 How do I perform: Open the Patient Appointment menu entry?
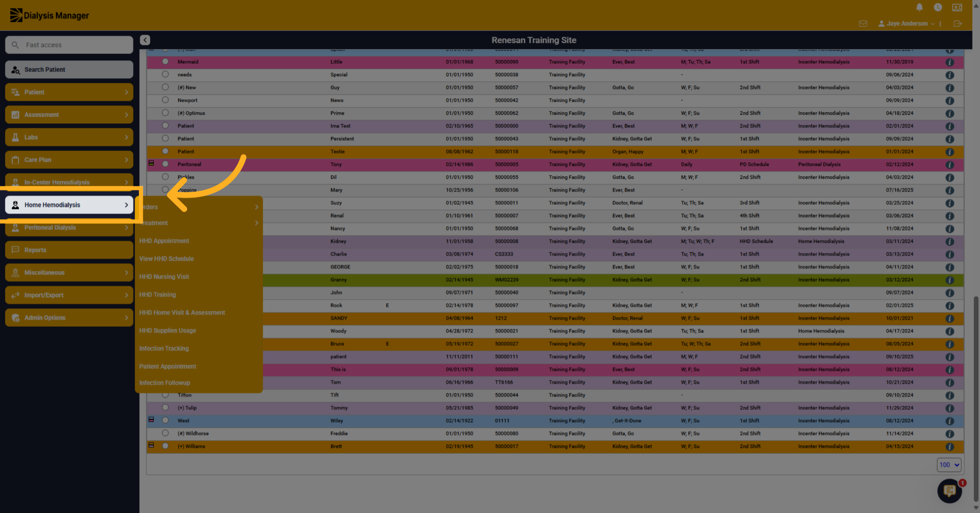pos(168,366)
